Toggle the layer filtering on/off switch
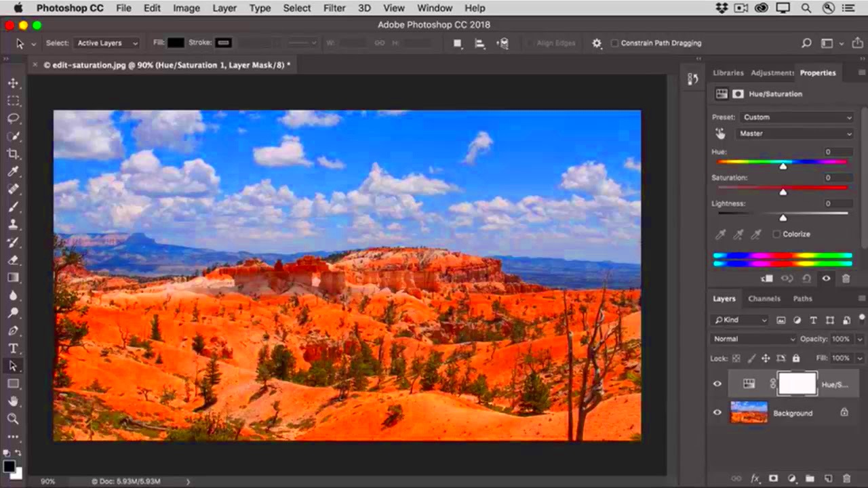This screenshot has width=868, height=488. coord(862,317)
